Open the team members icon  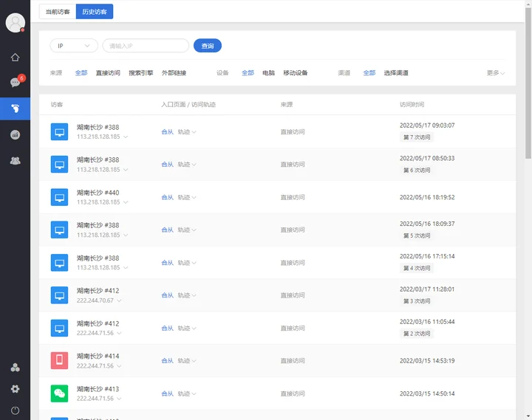click(x=15, y=160)
